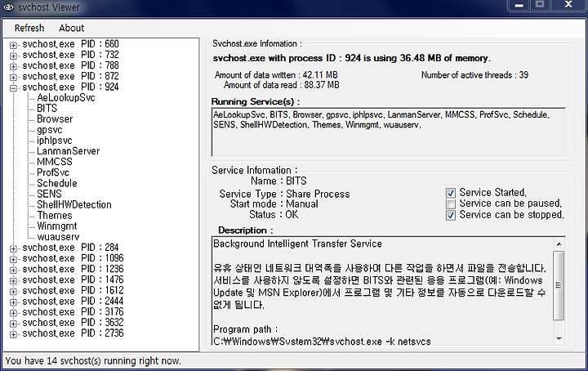Expand svchost.exe PID 3632 node
Viewport: 588px width, 371px height.
[x=14, y=324]
